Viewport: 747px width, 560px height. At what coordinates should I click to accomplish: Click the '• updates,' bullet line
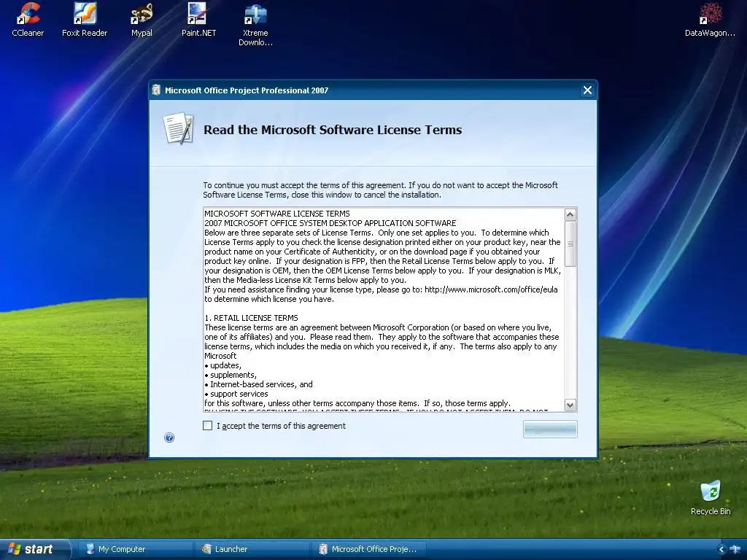223,365
